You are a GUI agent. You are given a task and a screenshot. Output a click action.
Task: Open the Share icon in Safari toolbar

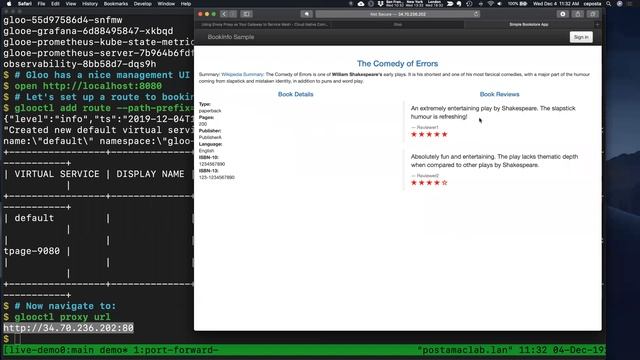578,14
